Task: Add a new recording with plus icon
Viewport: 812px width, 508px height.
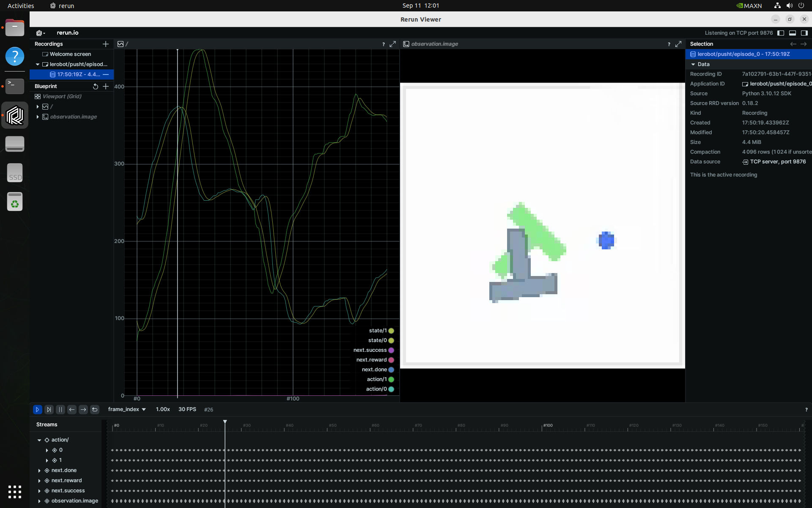Action: point(106,44)
